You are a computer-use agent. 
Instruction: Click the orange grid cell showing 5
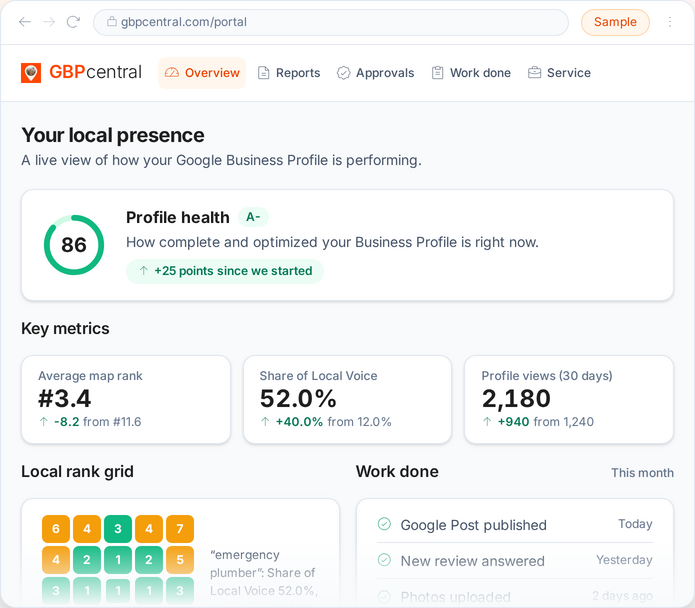tap(180, 560)
